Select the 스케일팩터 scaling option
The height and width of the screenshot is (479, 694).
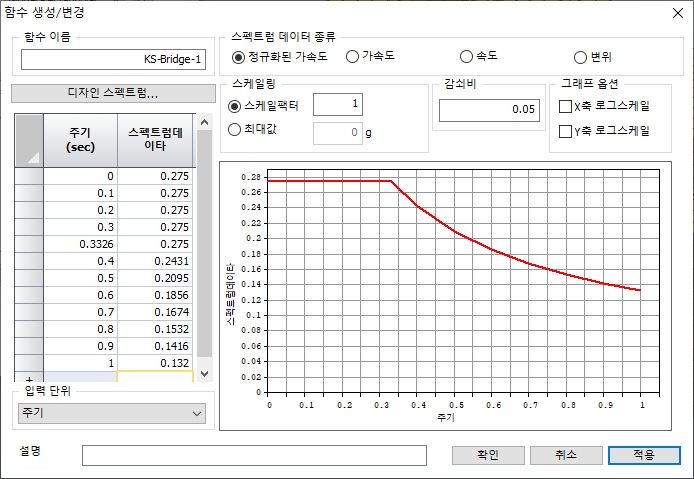pos(236,106)
